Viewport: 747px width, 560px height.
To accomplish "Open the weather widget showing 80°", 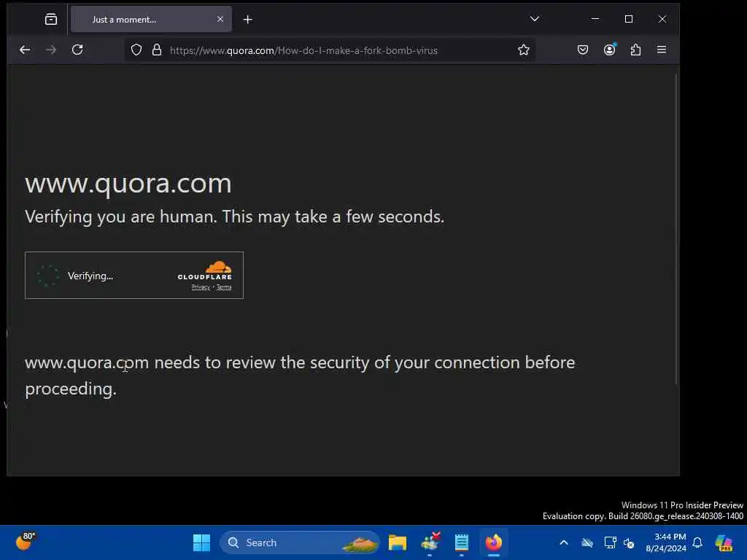I will tap(26, 542).
